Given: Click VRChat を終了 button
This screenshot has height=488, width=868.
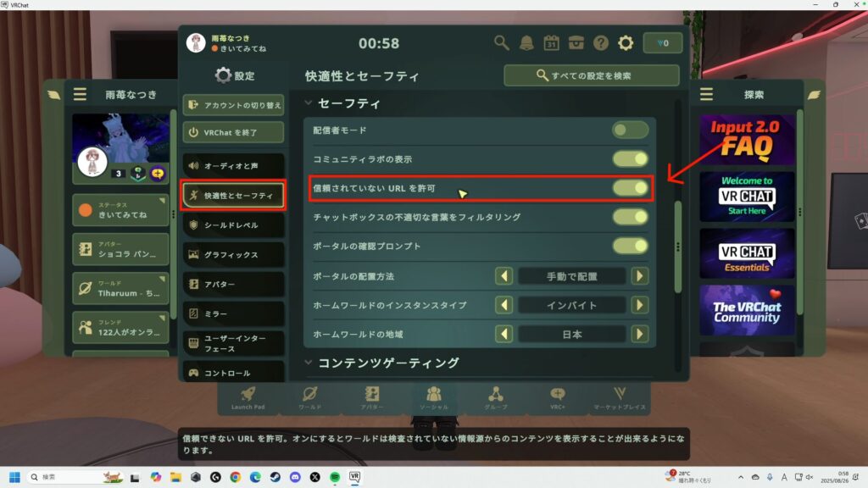Looking at the screenshot, I should (x=232, y=132).
